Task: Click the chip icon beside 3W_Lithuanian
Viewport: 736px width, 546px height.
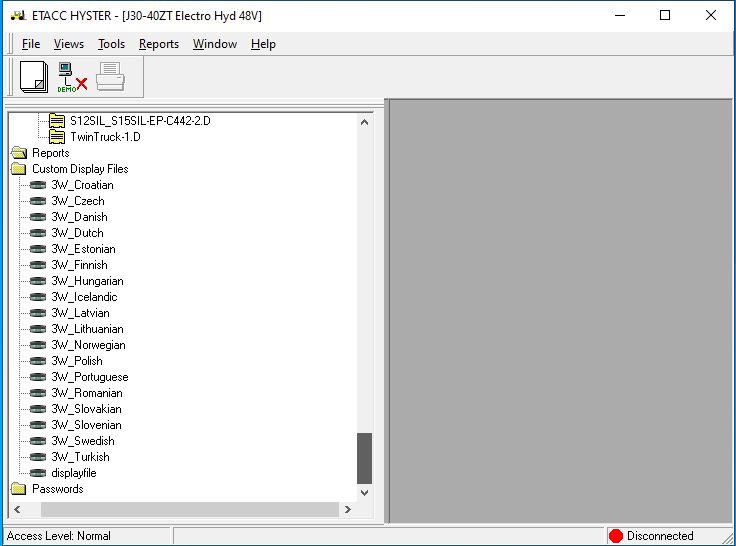Action: coord(38,329)
